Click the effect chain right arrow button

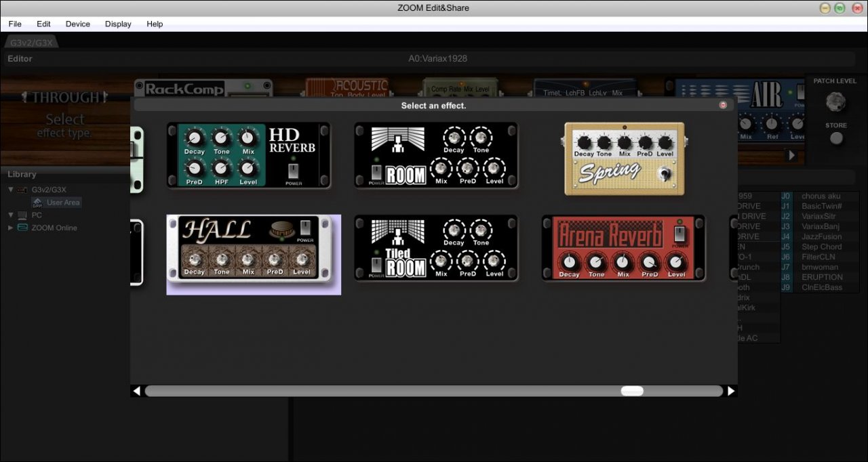(x=791, y=155)
